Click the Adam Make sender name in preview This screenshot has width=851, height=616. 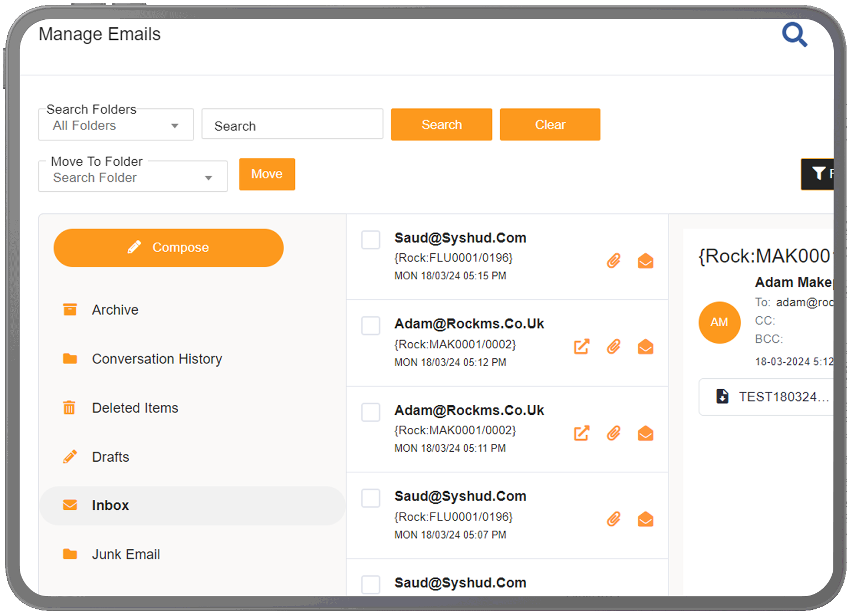tap(794, 283)
